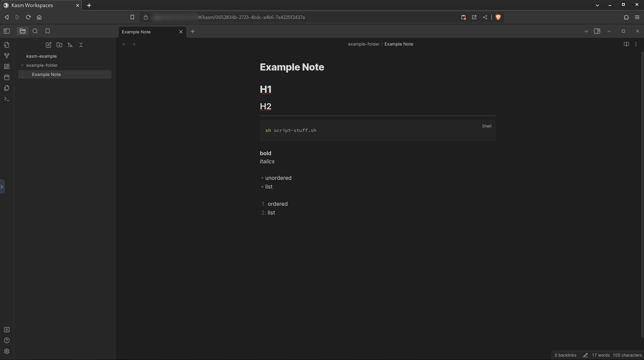This screenshot has width=644, height=360.
Task: Change sort order in file explorer
Action: [70, 45]
